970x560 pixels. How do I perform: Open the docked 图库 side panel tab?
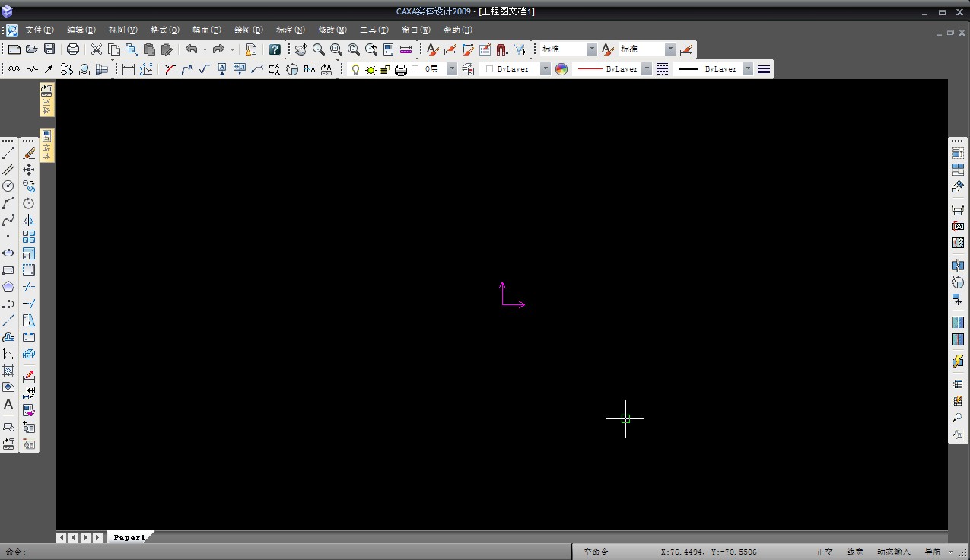pyautogui.click(x=46, y=100)
